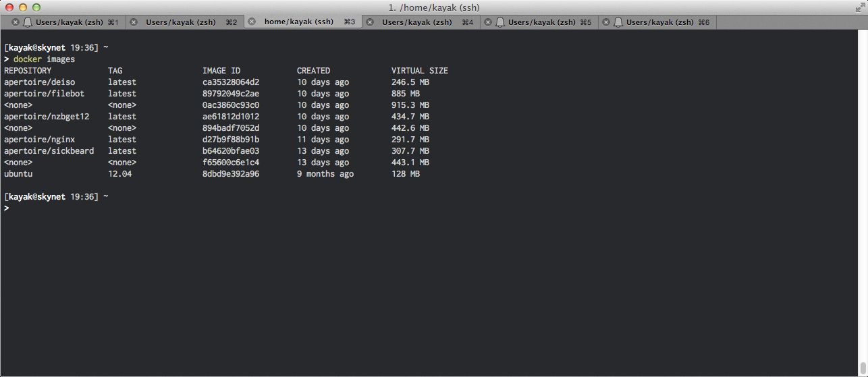Click the REPOSITORY column header
The width and height of the screenshot is (868, 377).
tap(28, 71)
